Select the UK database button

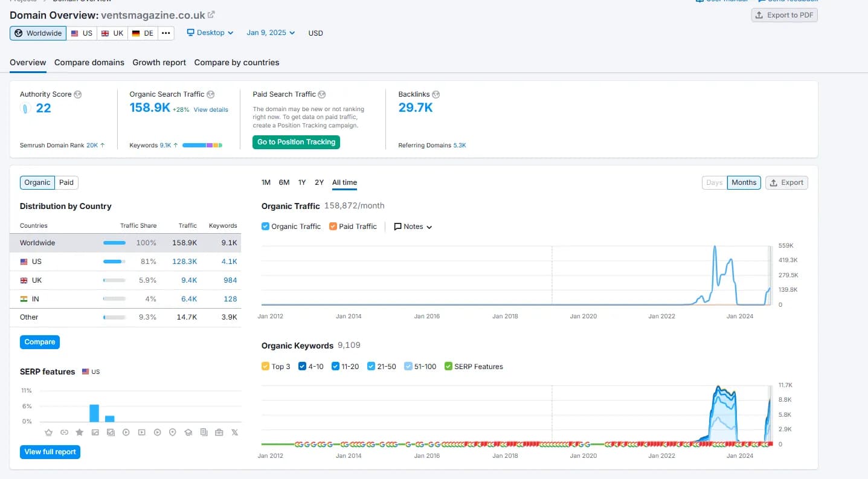pos(112,33)
